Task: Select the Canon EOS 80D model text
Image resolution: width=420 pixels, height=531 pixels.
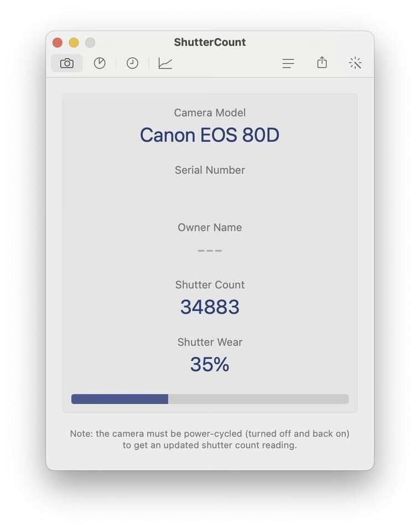Action: click(210, 135)
